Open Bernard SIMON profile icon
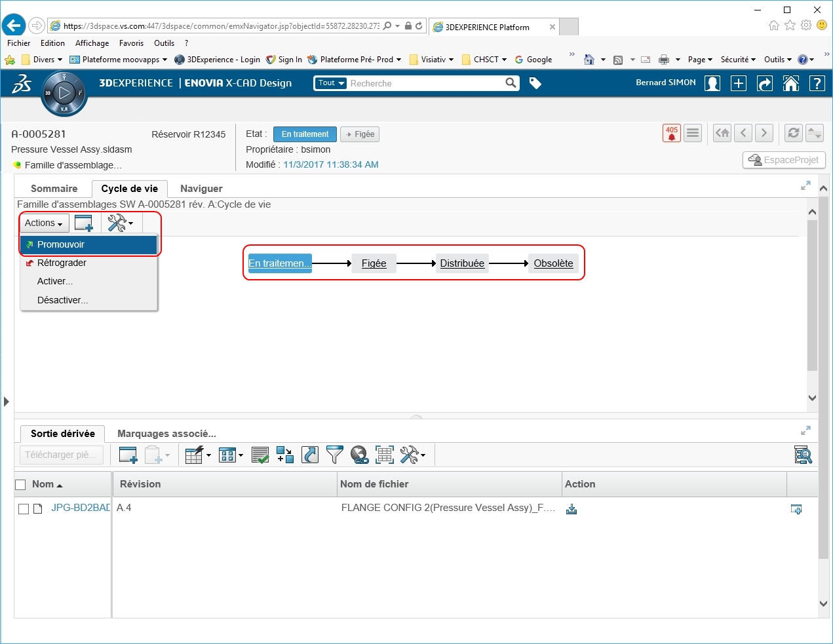The height and width of the screenshot is (644, 833). (712, 83)
